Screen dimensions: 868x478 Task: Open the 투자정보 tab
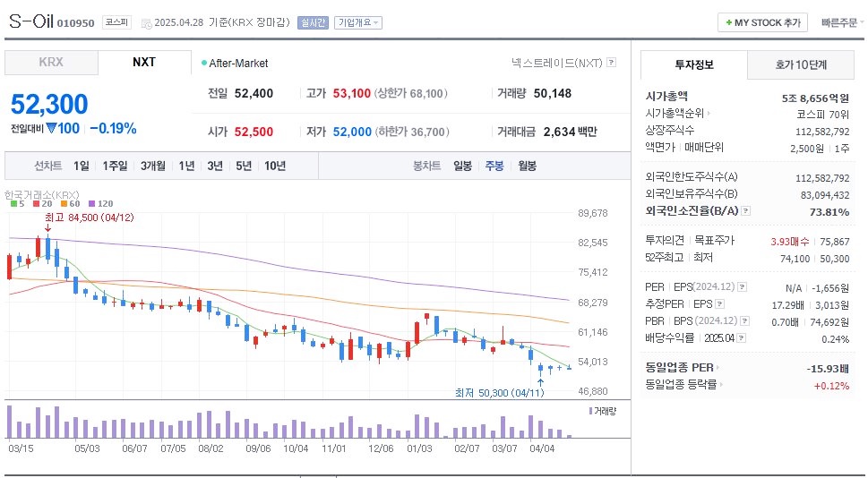[694, 64]
